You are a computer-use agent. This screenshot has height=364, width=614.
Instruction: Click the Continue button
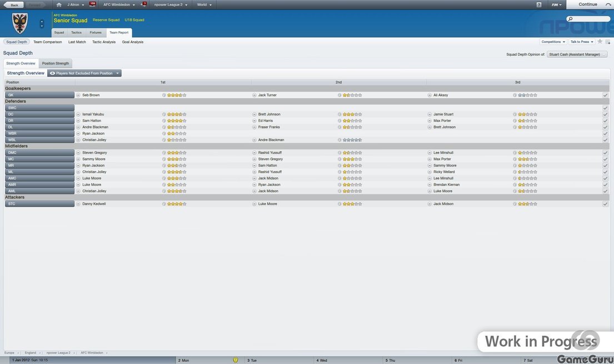pyautogui.click(x=590, y=4)
